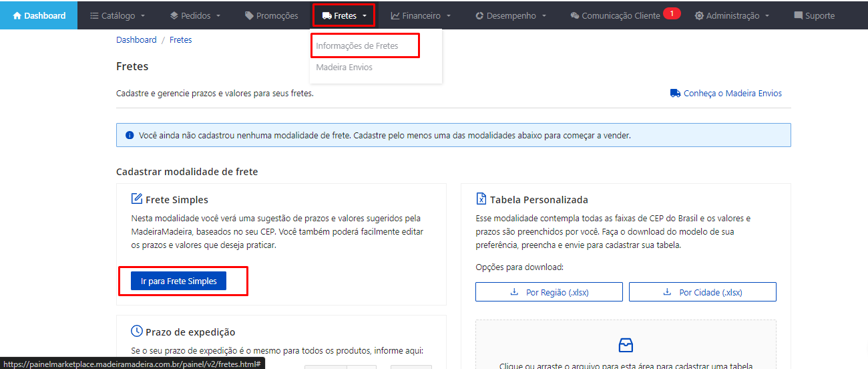Click the inbox upload icon in drop area
The width and height of the screenshot is (868, 369).
tap(626, 345)
